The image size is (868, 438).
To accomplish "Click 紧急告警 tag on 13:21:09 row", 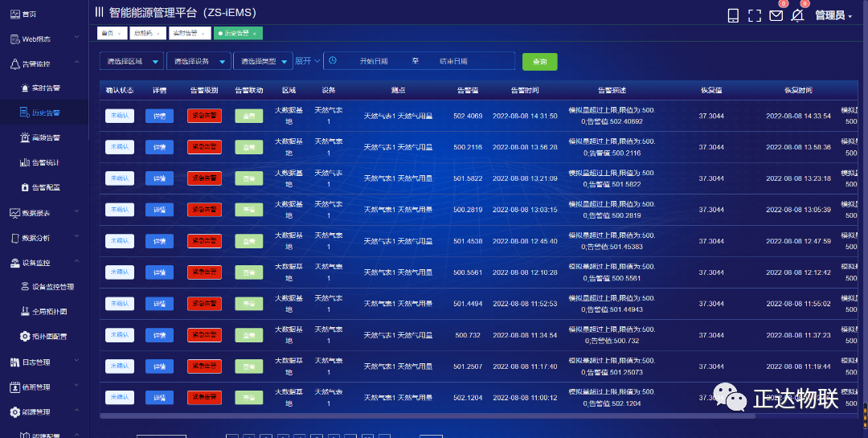I will pyautogui.click(x=204, y=178).
